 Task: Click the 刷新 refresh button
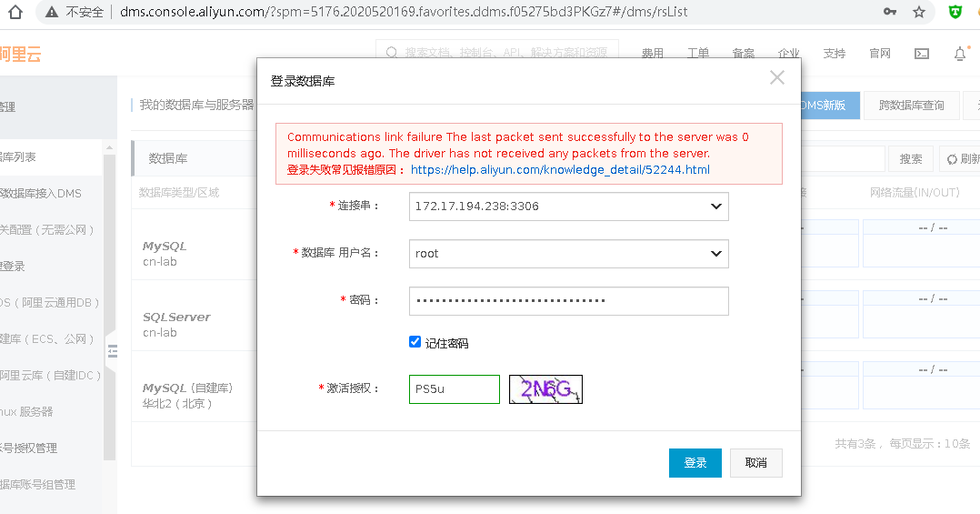(x=961, y=159)
